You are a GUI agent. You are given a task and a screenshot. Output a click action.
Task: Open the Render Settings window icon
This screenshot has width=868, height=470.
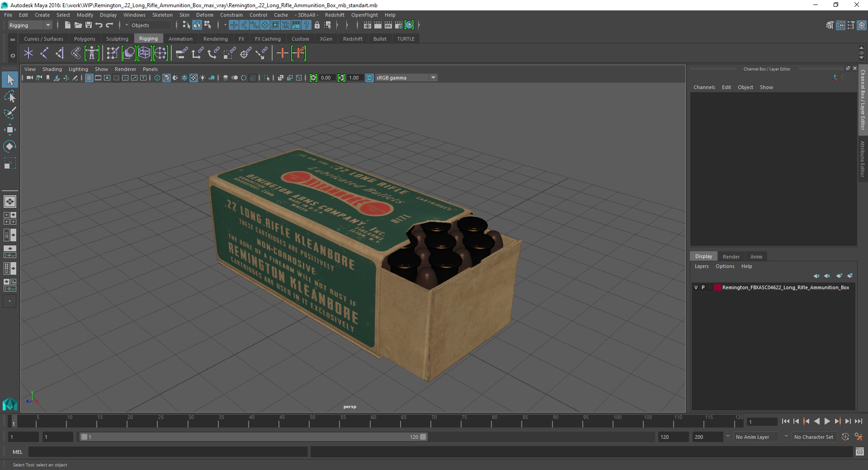tap(399, 25)
